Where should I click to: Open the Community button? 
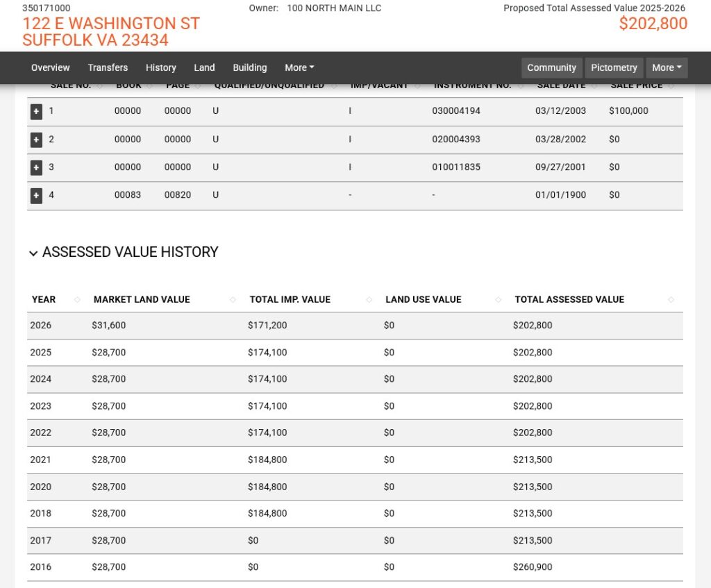coord(551,67)
